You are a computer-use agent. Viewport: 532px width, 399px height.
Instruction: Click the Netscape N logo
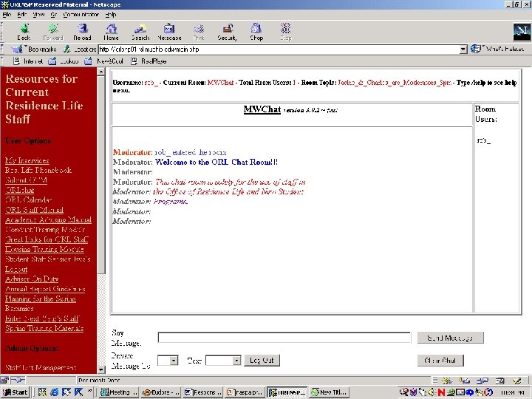522,33
